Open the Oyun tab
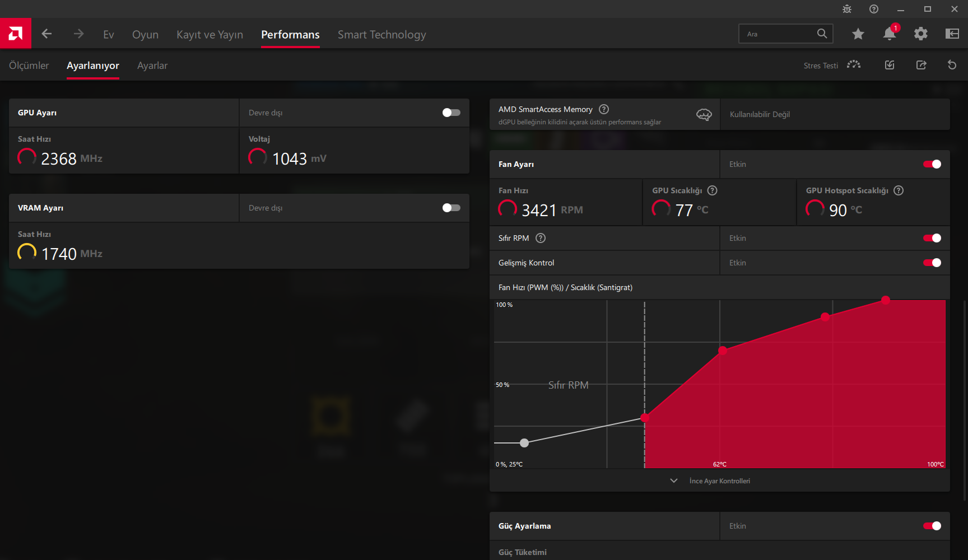Screen dimensions: 968x560 [x=145, y=34]
